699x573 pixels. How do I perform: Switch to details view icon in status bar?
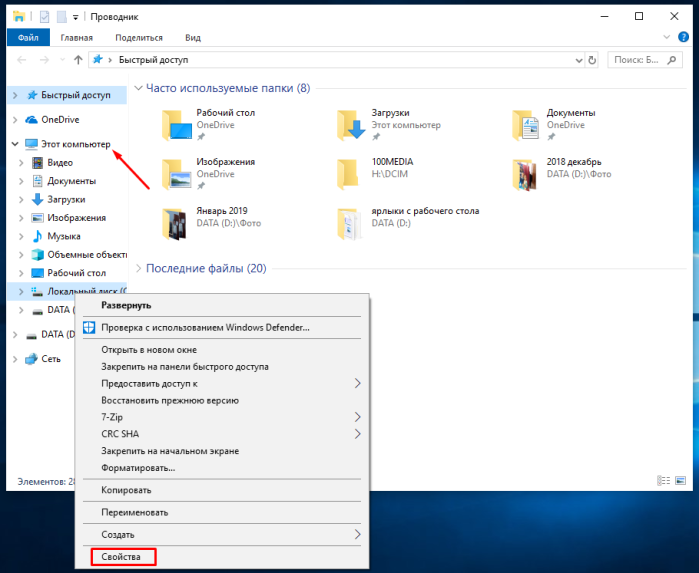click(663, 480)
